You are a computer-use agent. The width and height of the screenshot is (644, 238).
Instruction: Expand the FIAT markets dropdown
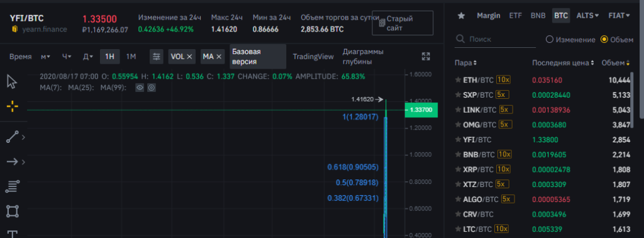[x=619, y=16]
